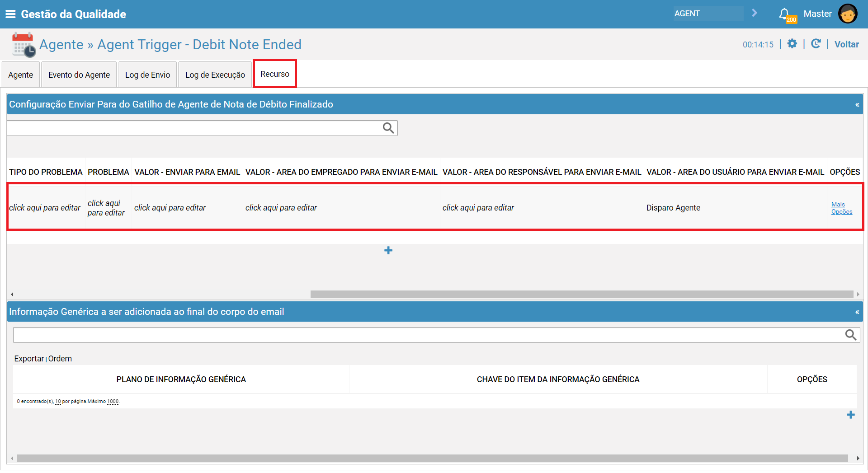Click the TIPO DO PROBLEMA column header
This screenshot has width=868, height=473.
tap(46, 172)
